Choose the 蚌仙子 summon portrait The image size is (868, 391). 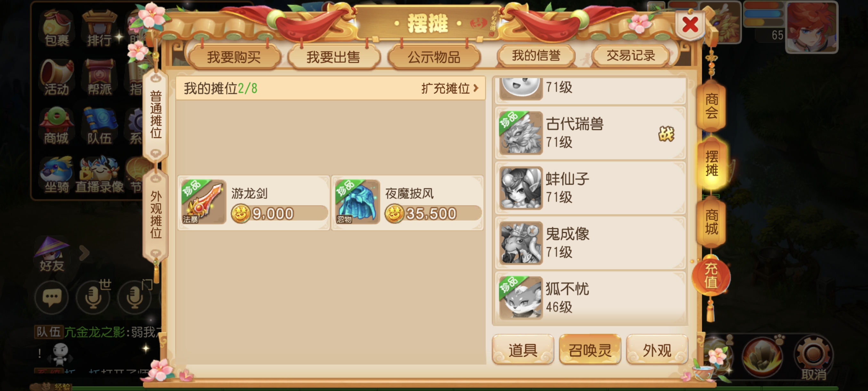click(x=521, y=188)
